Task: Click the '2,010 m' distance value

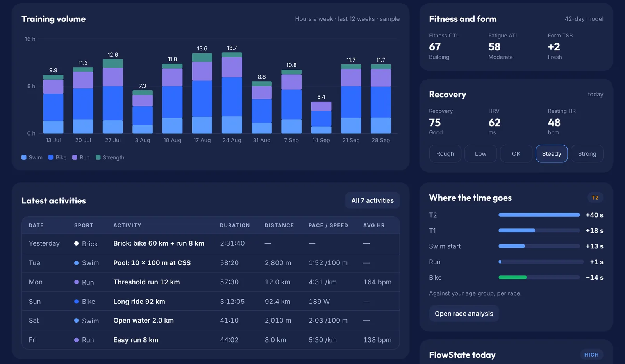Action: click(278, 320)
